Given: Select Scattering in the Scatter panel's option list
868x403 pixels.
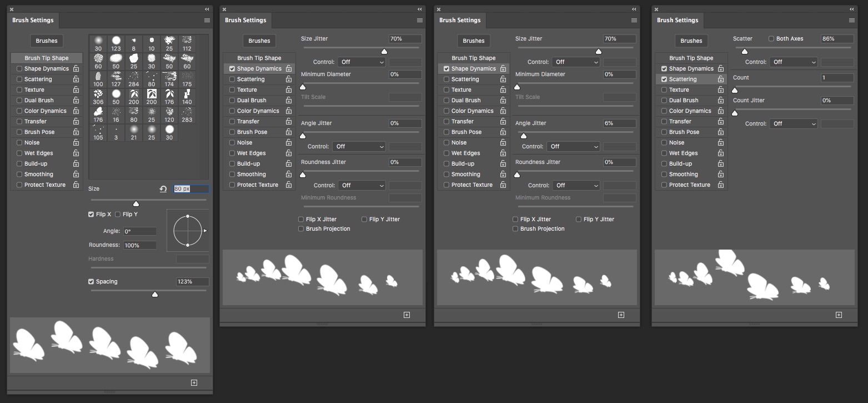Looking at the screenshot, I should pos(683,79).
